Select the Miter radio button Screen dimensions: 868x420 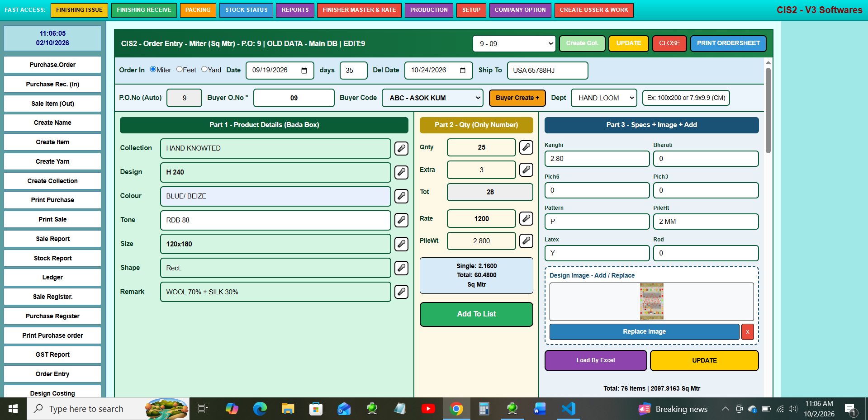coord(153,69)
